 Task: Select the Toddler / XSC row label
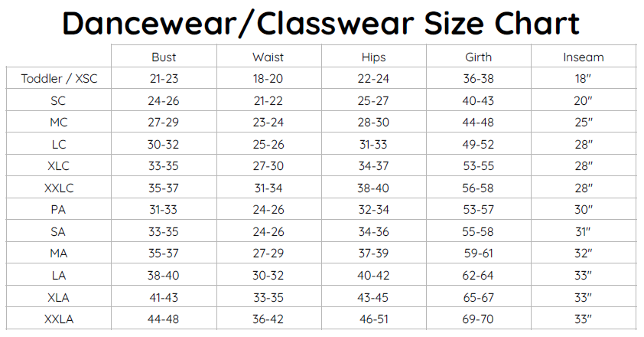(x=59, y=78)
